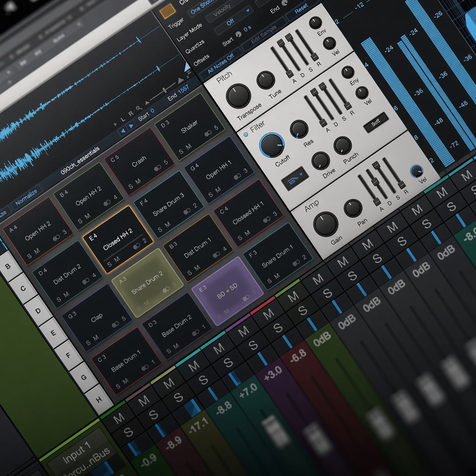Switch to pad bank G
476x476 pixels.
[84, 377]
